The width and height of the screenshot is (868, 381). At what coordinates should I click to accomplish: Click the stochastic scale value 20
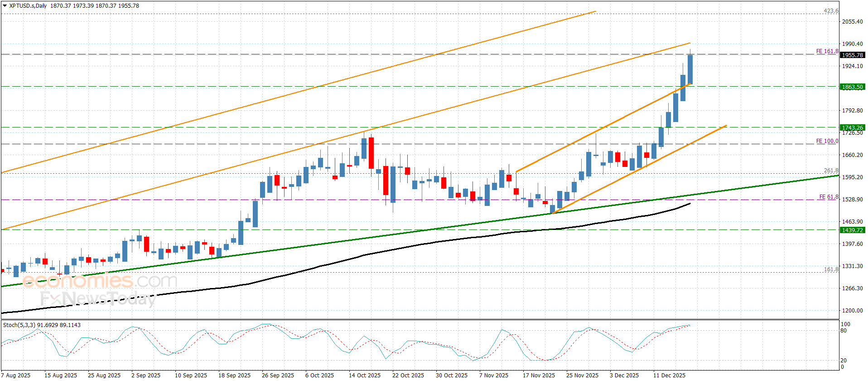pos(844,361)
